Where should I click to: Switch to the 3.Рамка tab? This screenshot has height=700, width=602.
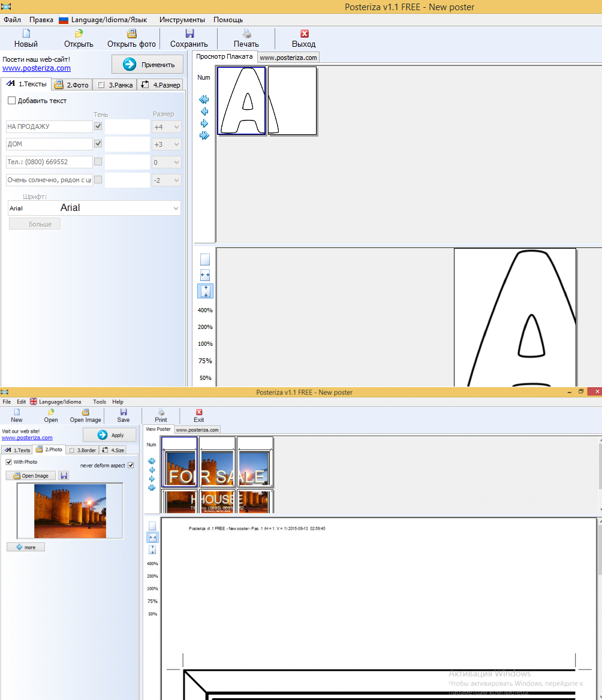115,85
